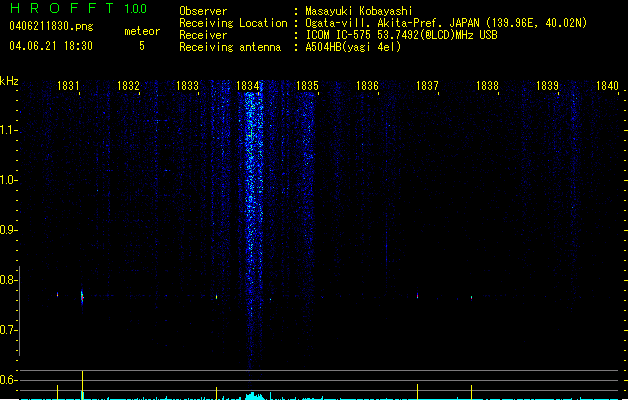The image size is (629, 400).
Task: Click the Observer field label
Action: (203, 11)
